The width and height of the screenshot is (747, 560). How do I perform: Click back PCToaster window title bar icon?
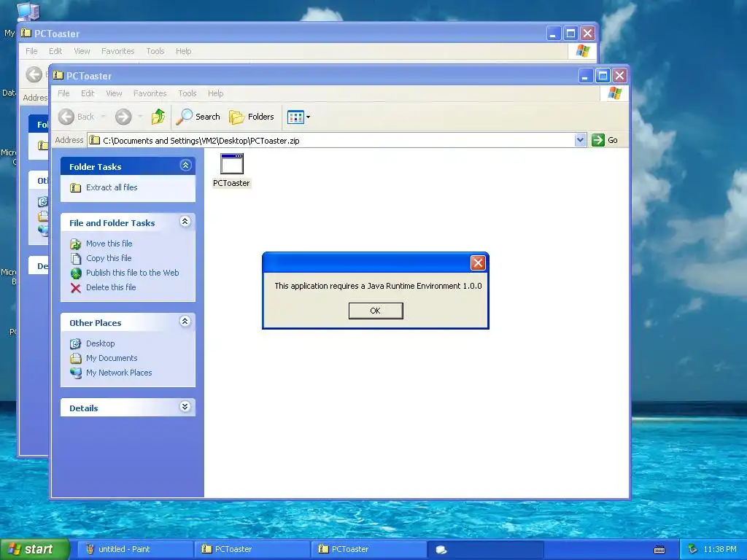26,33
